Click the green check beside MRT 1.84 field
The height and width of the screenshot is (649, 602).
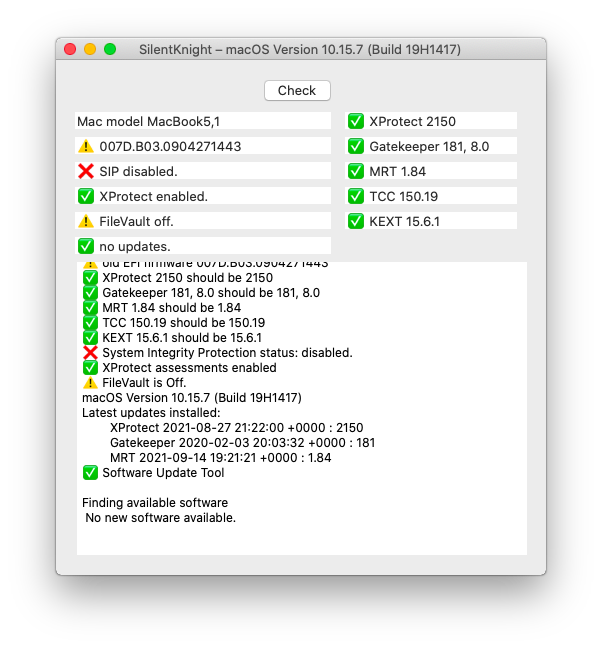(356, 171)
